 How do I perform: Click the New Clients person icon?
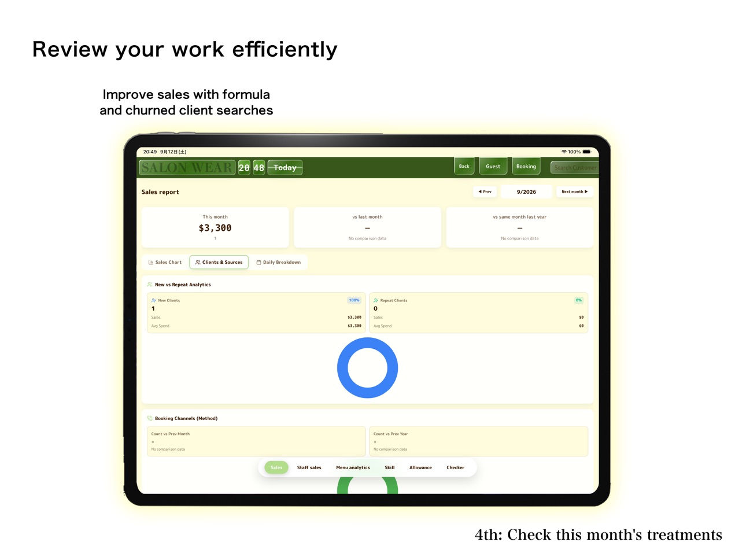point(153,300)
